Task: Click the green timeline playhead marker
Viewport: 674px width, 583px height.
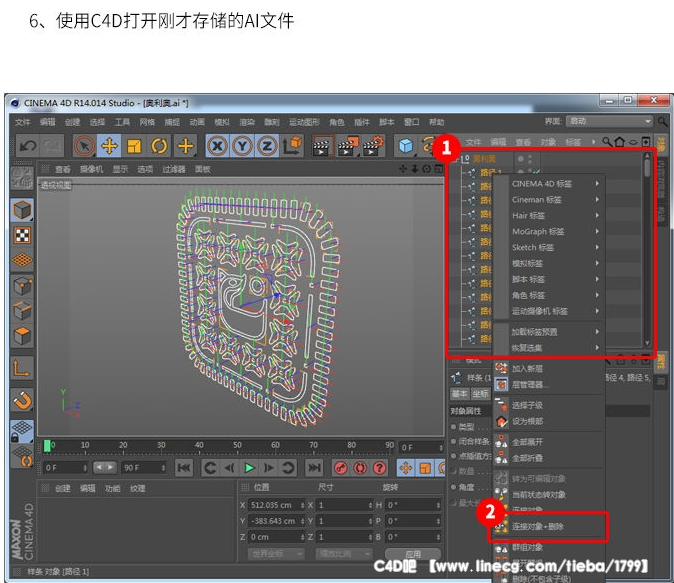Action: coord(47,446)
